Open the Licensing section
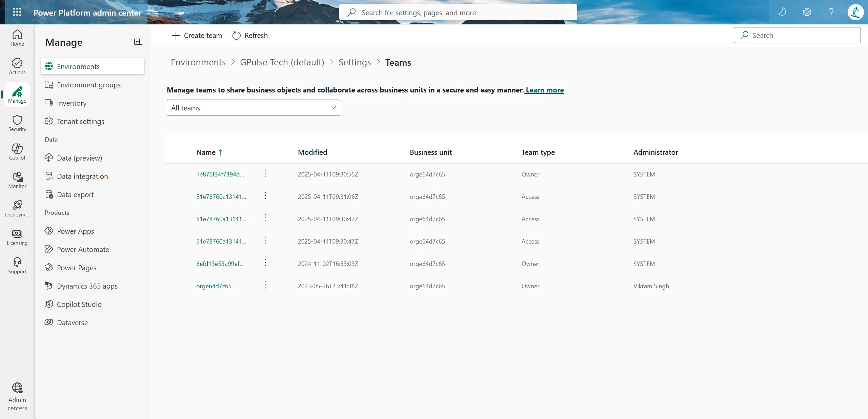868x419 pixels. 17,236
